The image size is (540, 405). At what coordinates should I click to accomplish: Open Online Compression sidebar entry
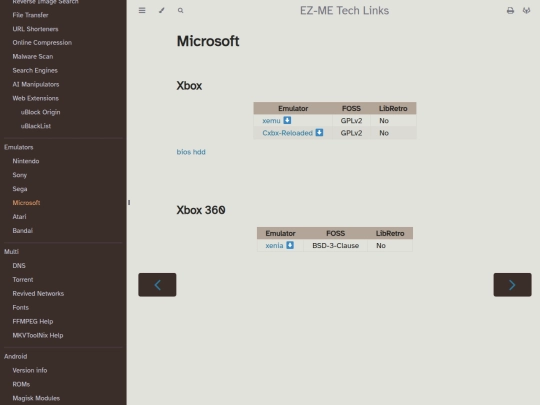click(x=42, y=43)
